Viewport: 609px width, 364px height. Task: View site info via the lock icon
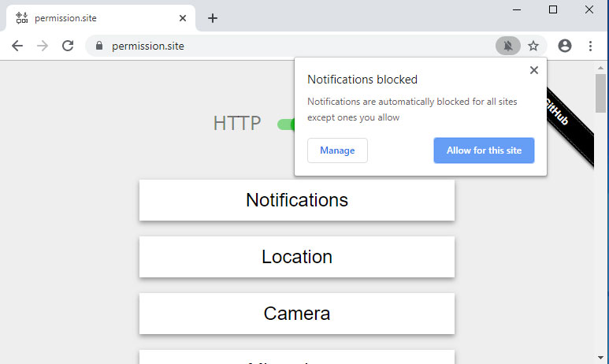pyautogui.click(x=99, y=46)
